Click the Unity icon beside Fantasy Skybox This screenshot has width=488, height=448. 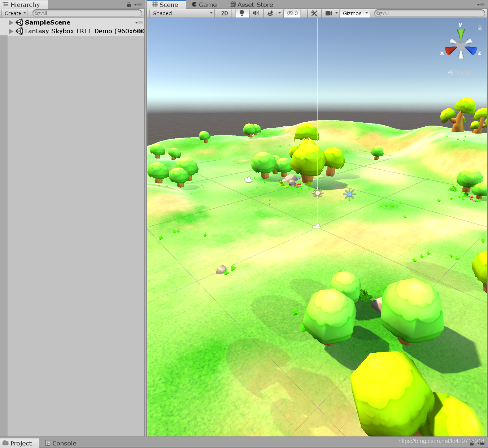(19, 31)
